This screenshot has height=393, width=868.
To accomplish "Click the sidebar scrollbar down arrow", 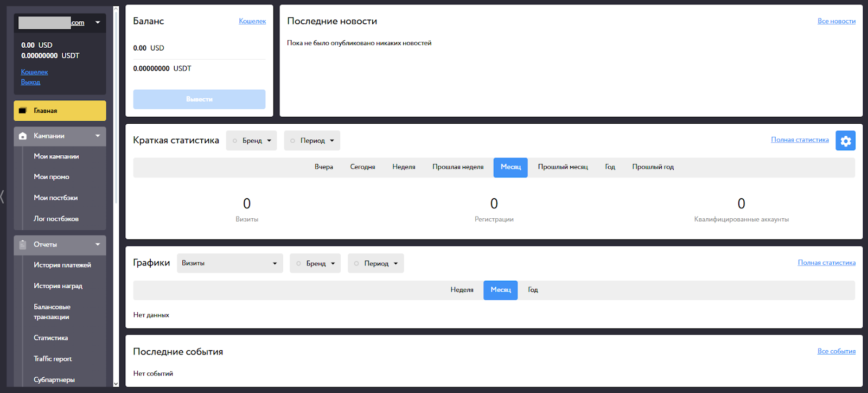I will (x=116, y=384).
